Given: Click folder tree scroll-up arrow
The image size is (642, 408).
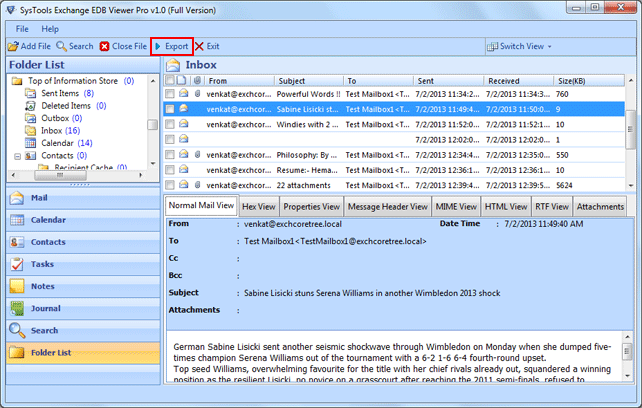Looking at the screenshot, I should point(153,81).
